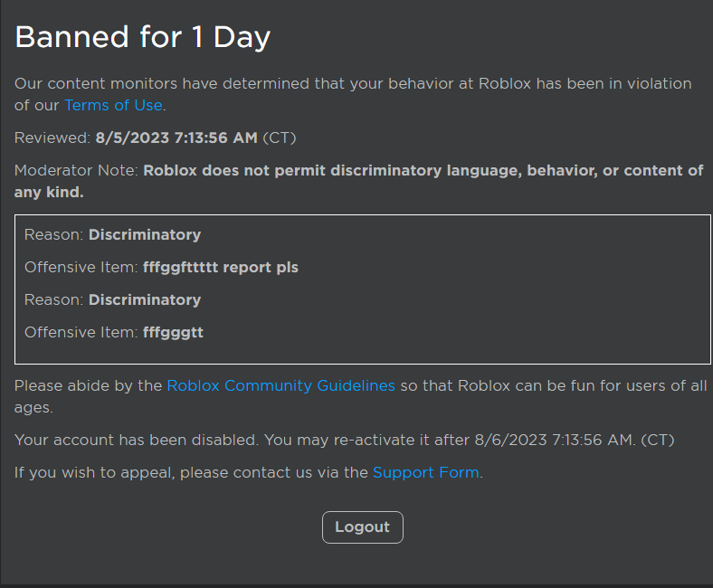The height and width of the screenshot is (588, 713).
Task: Click the 'Banned for 1 Day' heading
Action: (143, 37)
